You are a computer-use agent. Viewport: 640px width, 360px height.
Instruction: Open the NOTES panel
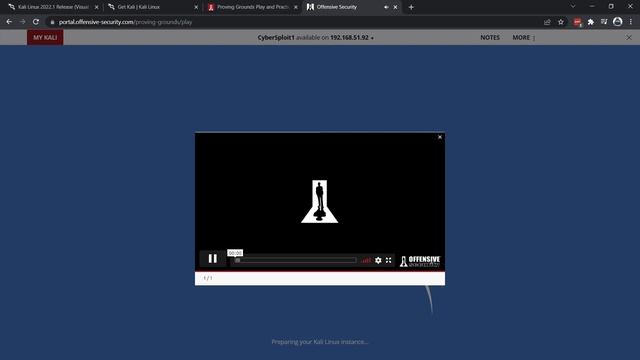(x=490, y=38)
